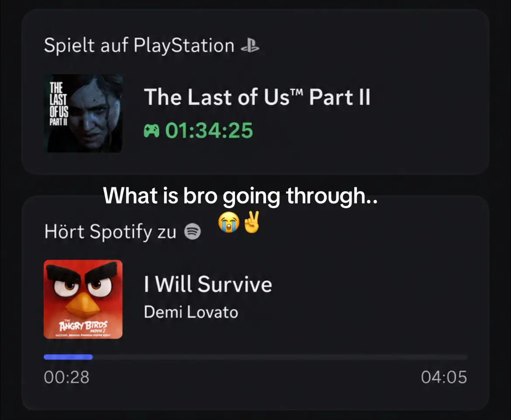
Task: Click the filled blue portion of the song progress bar
Action: point(68,357)
